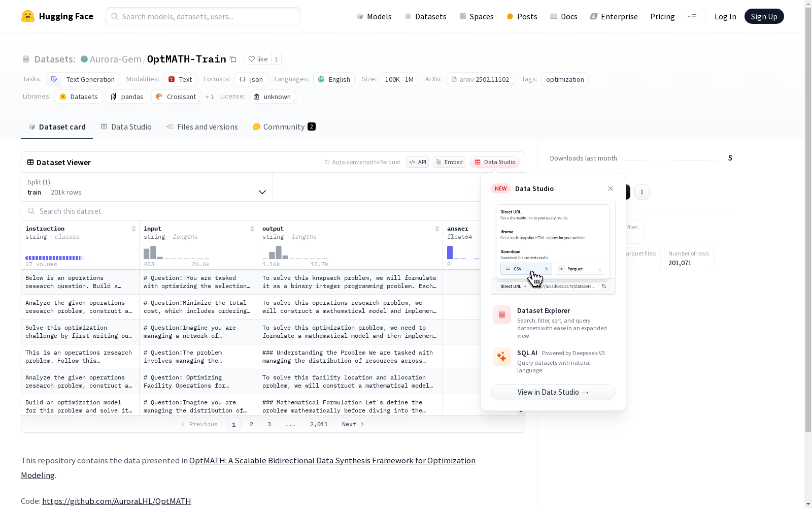Sort the instruction column
The image size is (812, 508).
point(133,229)
